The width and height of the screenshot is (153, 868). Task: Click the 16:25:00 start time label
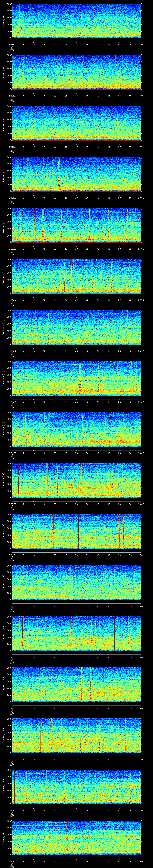pos(12,504)
